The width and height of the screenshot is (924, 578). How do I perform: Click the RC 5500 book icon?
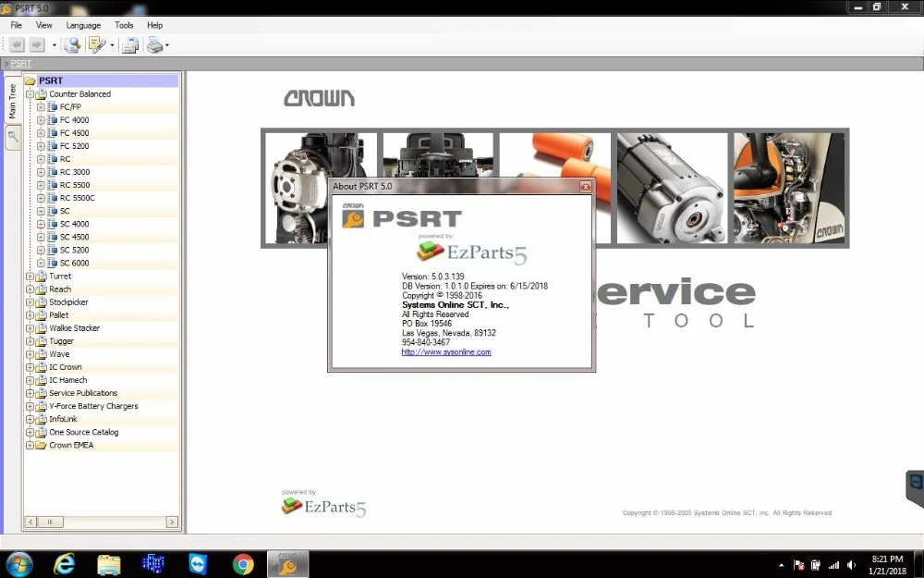(53, 185)
